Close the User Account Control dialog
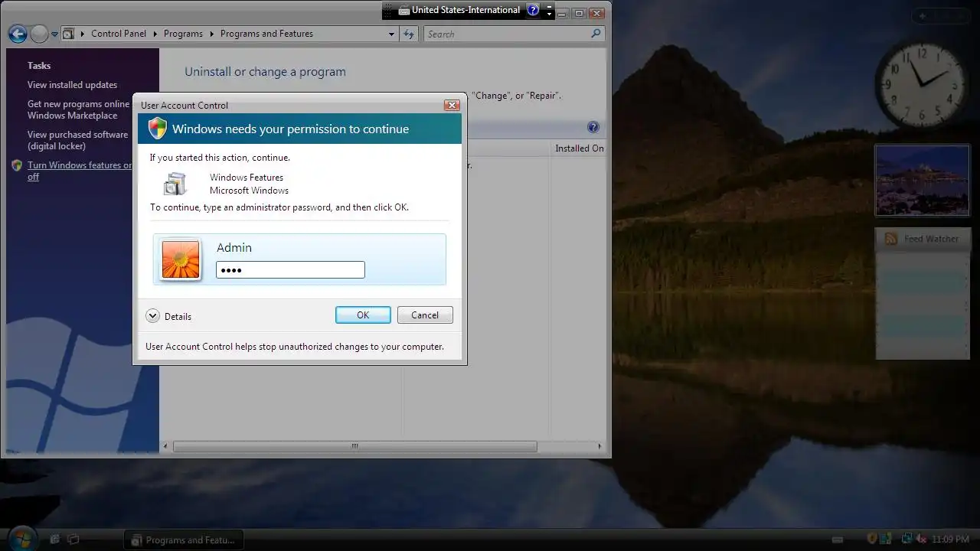This screenshot has height=551, width=980. click(x=452, y=105)
